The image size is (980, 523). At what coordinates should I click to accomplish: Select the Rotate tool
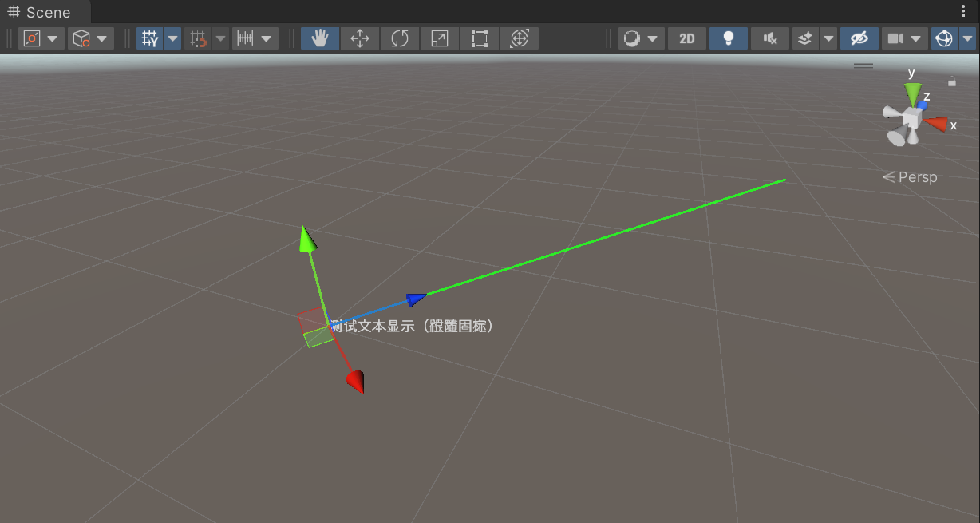pos(400,38)
